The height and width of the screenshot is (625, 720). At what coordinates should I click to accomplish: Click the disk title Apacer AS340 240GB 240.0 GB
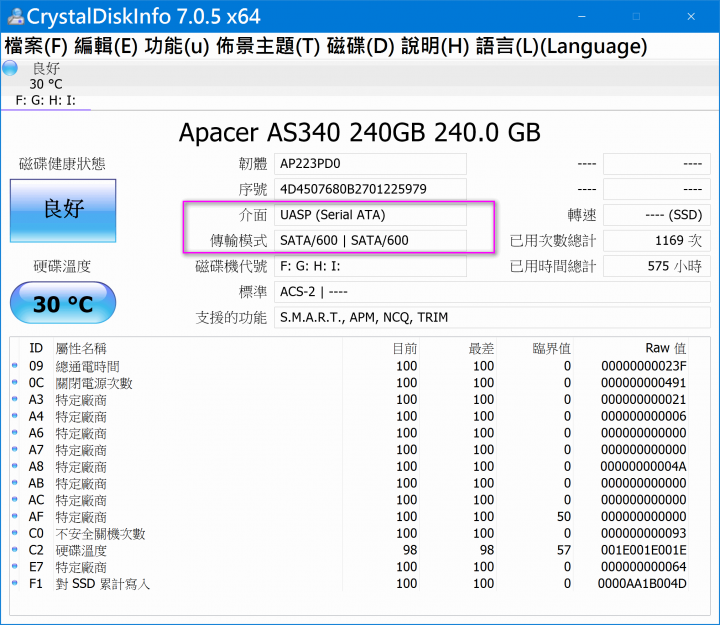click(x=360, y=133)
